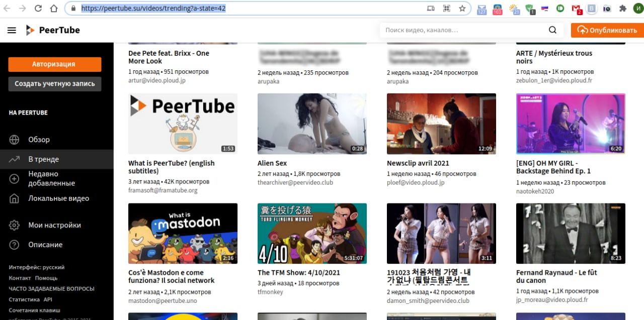Open Сочетания клавиш link

pyautogui.click(x=34, y=310)
